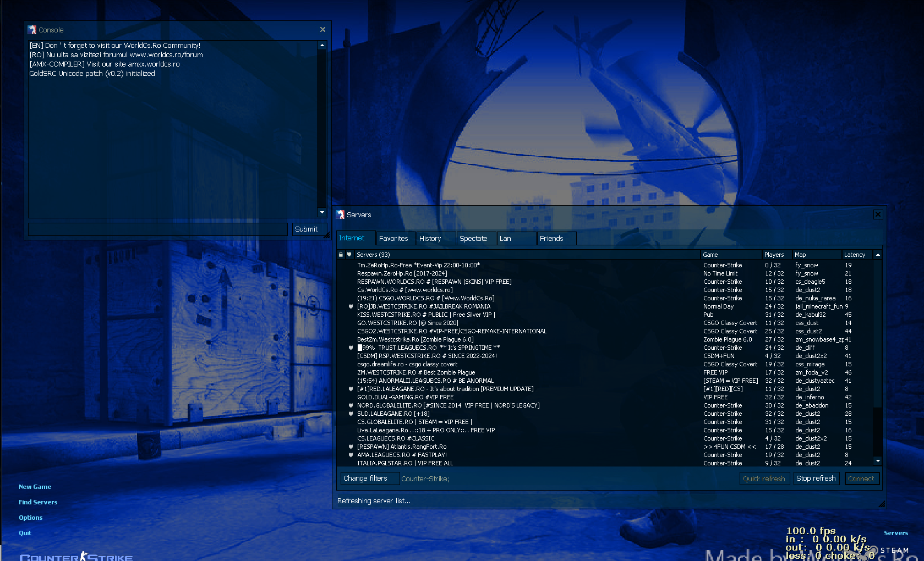
Task: Submit the console command
Action: coord(309,229)
